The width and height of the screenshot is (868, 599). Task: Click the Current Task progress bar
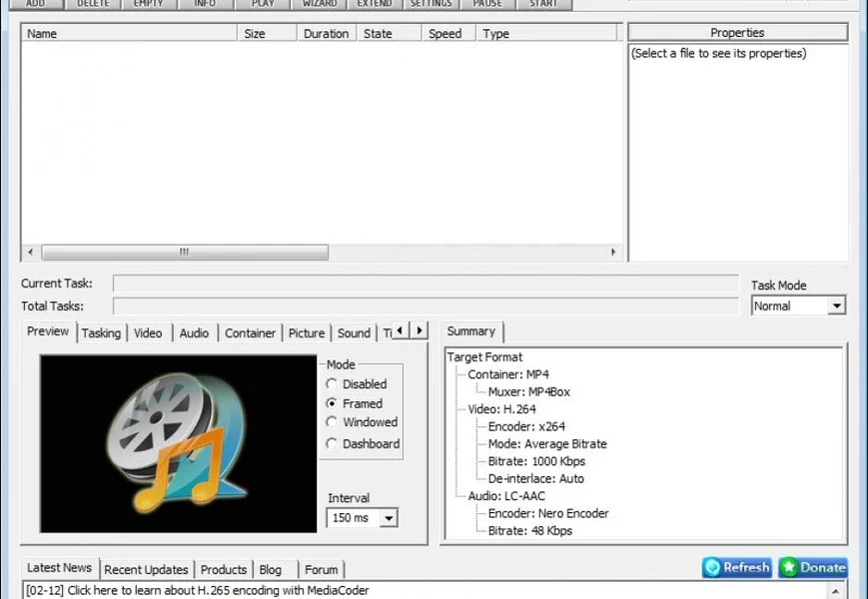pyautogui.click(x=426, y=284)
